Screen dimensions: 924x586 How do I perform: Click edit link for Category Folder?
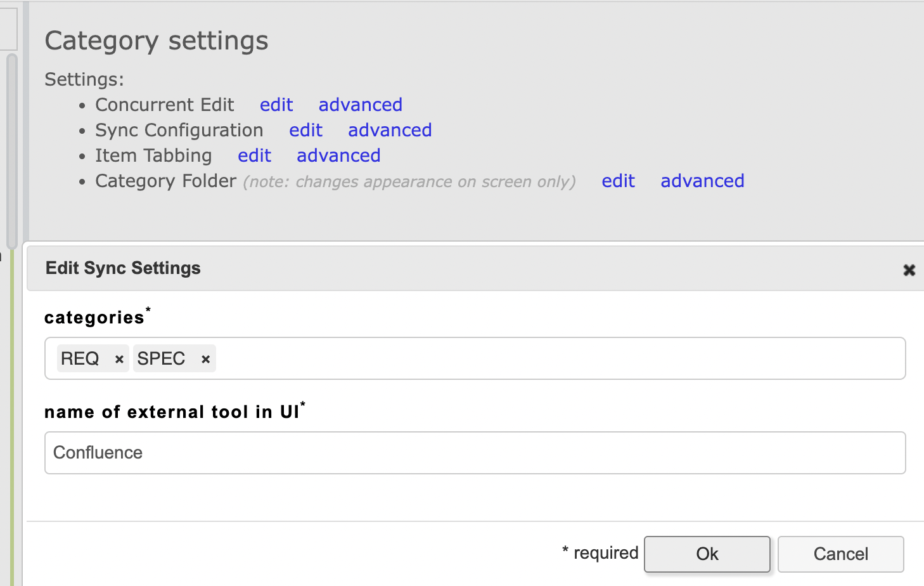coord(619,181)
